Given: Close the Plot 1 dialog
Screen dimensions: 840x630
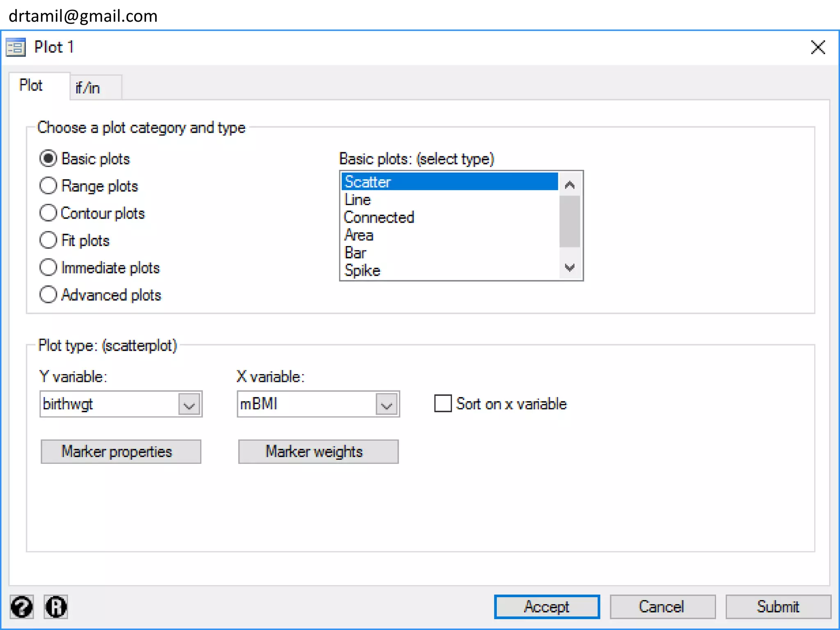Looking at the screenshot, I should (x=817, y=48).
